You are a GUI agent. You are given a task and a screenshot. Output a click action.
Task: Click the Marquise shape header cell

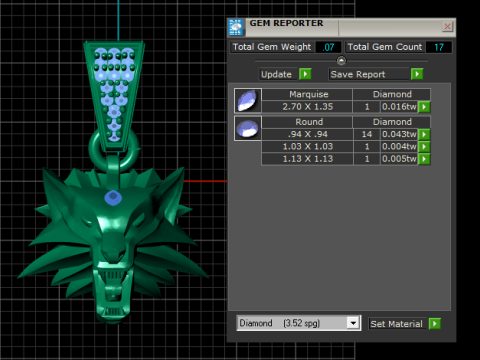coord(307,94)
